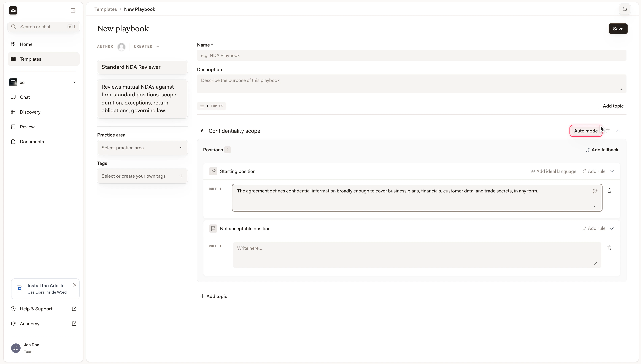
Task: Collapse the Starting position section
Action: [612, 171]
